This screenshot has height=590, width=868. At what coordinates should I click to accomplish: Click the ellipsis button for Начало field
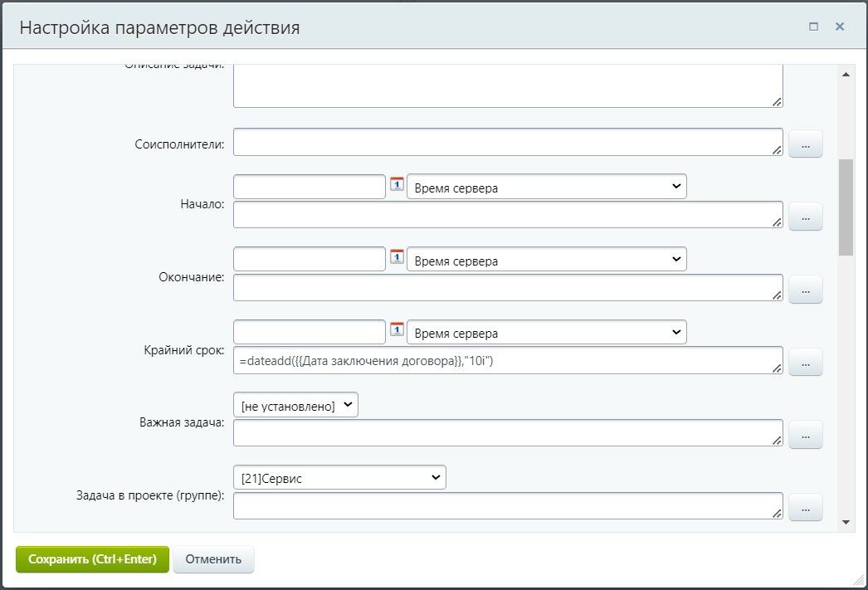coord(805,217)
